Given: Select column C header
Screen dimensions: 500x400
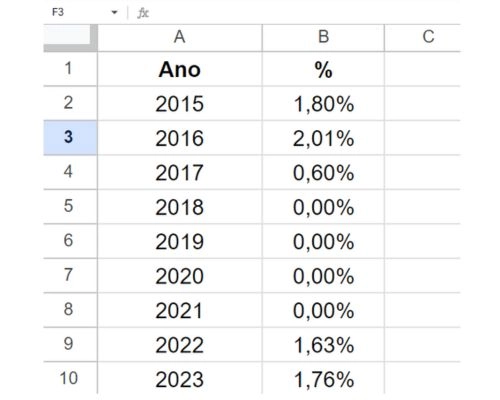Looking at the screenshot, I should click(x=423, y=37).
